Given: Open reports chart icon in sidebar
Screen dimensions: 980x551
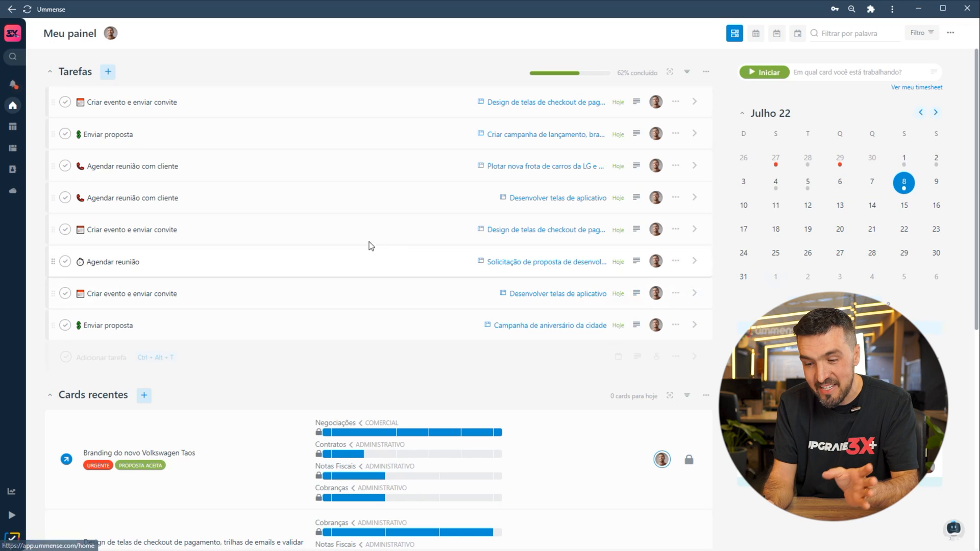Looking at the screenshot, I should click(x=12, y=491).
